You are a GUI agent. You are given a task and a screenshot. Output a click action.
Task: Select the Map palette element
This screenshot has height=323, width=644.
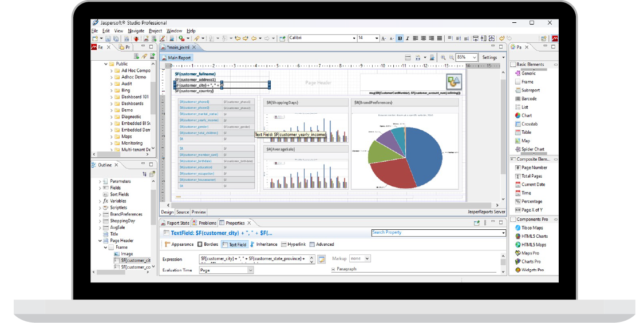tap(523, 141)
